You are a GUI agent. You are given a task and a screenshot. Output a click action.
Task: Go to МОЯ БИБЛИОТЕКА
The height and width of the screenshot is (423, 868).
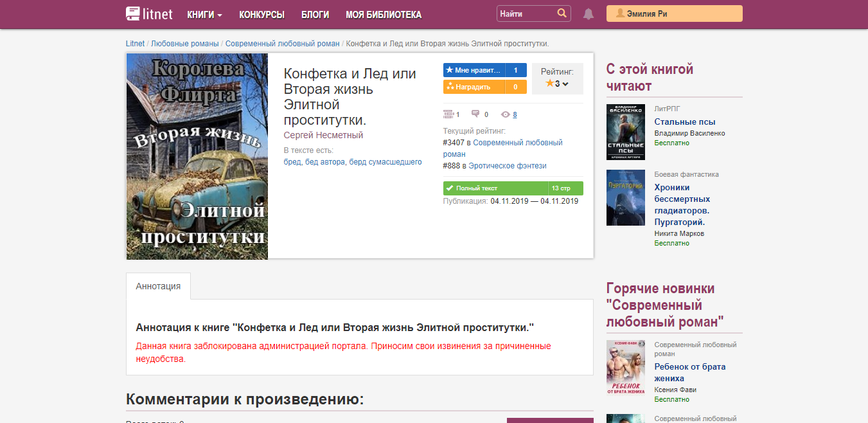384,14
